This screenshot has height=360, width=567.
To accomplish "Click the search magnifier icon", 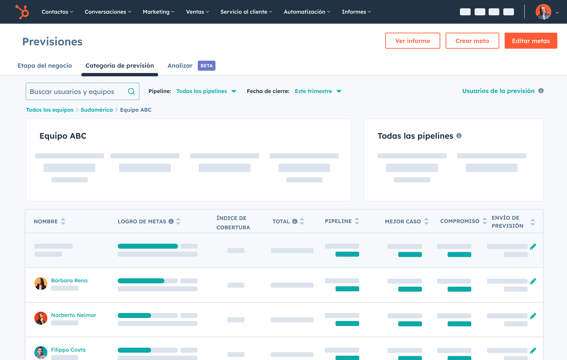I will tap(131, 91).
